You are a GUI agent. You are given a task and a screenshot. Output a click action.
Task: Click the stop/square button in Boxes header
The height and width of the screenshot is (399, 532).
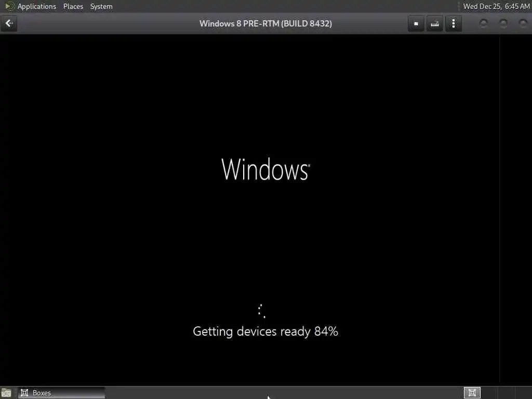[x=416, y=24]
